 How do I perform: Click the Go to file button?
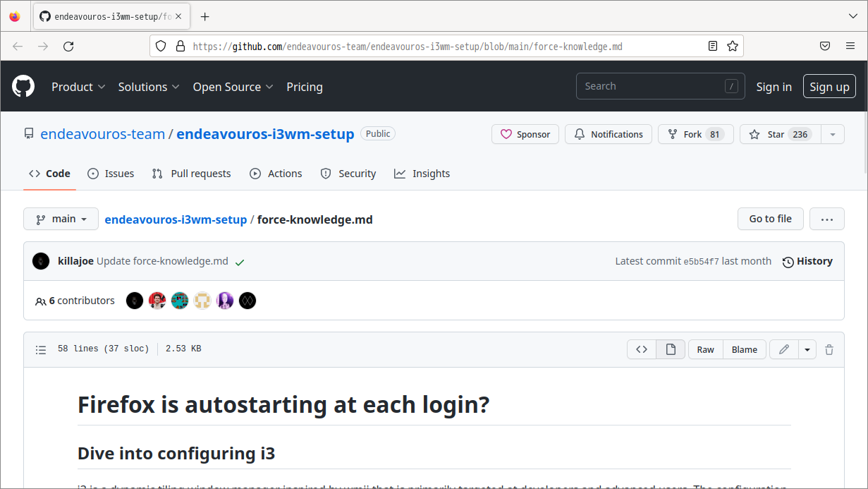click(770, 219)
